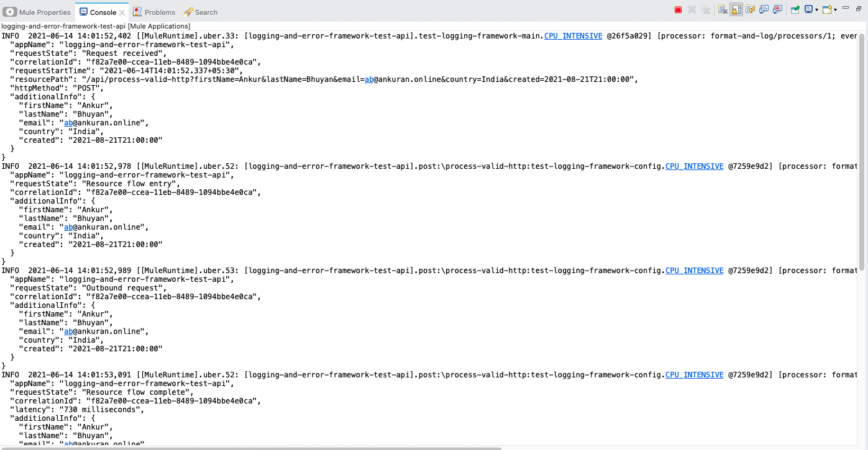The width and height of the screenshot is (868, 450).
Task: Terminate the running application with red stop icon
Action: tap(678, 10)
